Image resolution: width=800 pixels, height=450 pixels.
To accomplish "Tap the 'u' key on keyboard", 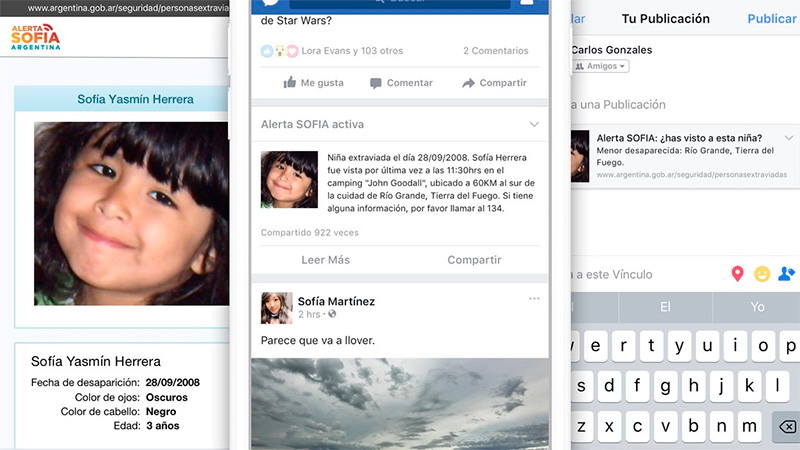I will pyautogui.click(x=707, y=346).
